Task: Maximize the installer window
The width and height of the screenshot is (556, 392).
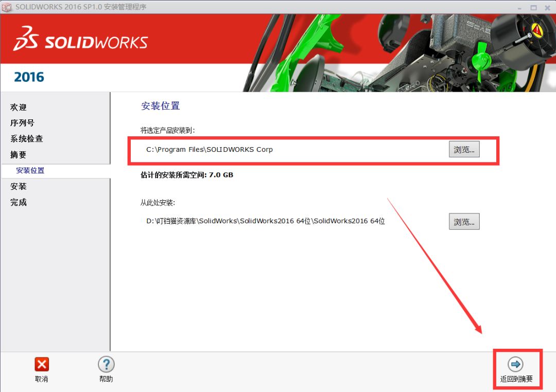Action: coord(534,7)
